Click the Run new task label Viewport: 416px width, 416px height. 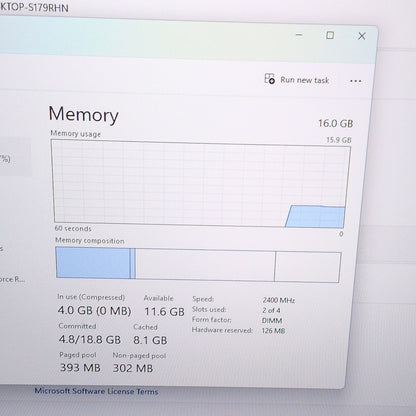click(305, 80)
